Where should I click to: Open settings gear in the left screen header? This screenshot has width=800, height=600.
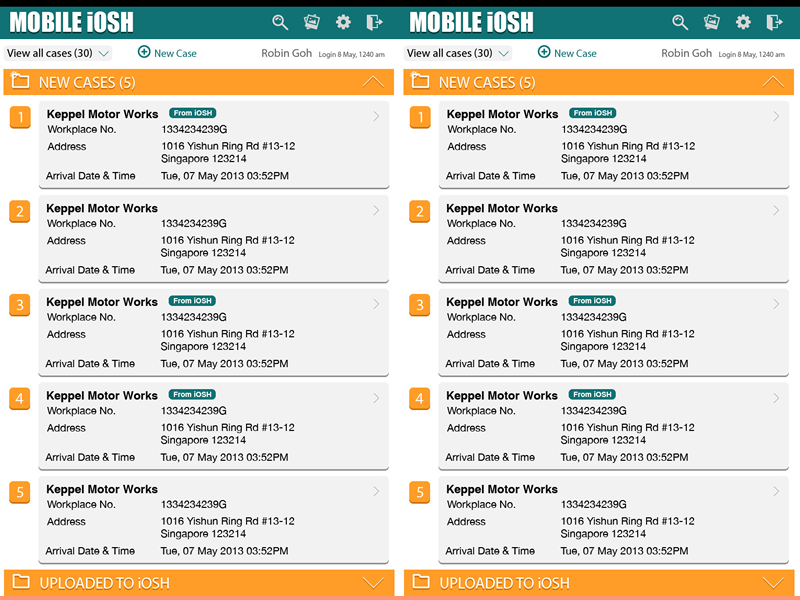coord(343,22)
